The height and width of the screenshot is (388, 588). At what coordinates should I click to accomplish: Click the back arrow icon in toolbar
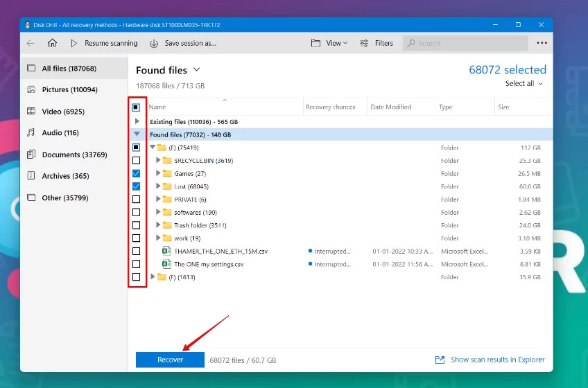point(31,44)
